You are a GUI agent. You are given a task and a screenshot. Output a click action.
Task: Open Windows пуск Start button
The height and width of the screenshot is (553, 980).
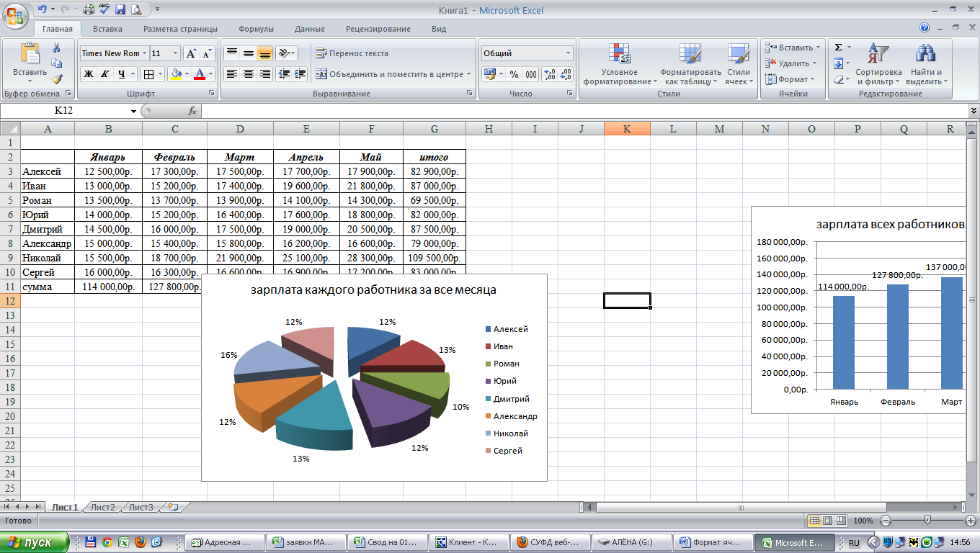click(x=35, y=542)
